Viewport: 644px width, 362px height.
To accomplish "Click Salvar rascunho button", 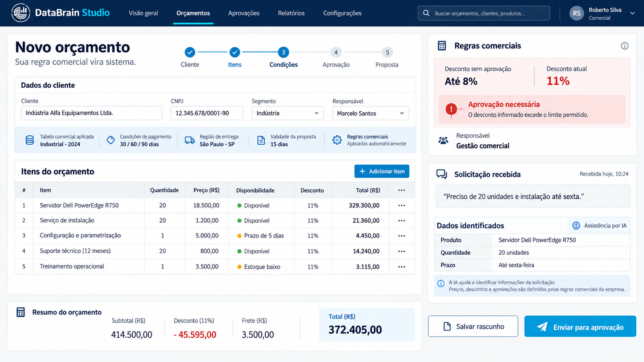I will click(x=473, y=326).
